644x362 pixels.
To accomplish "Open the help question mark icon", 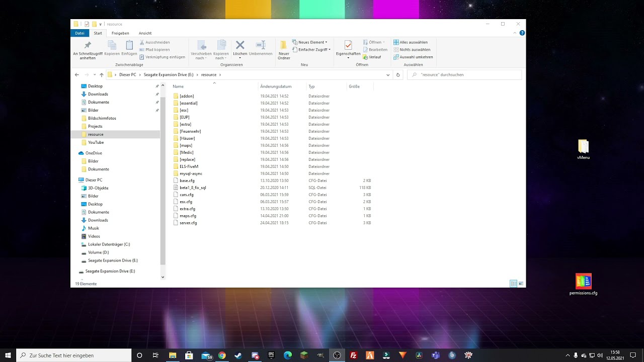I will pyautogui.click(x=522, y=33).
